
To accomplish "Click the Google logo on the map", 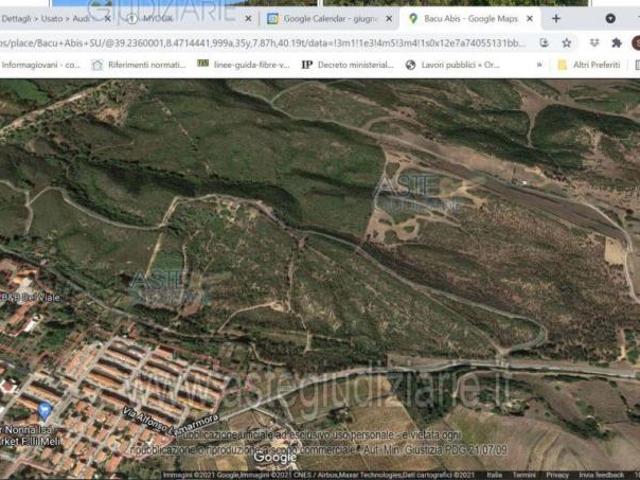I will click(275, 457).
